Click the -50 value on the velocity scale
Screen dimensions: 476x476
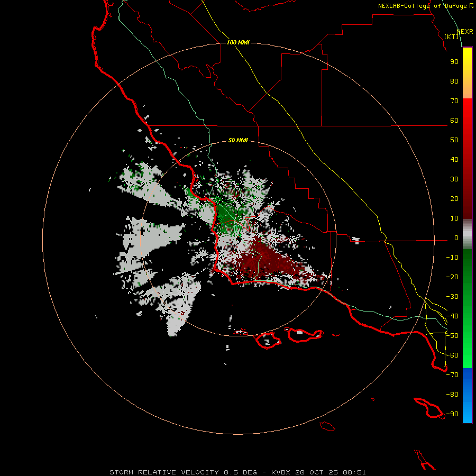(x=452, y=336)
